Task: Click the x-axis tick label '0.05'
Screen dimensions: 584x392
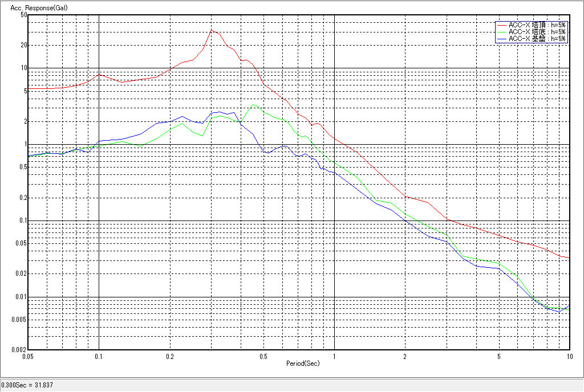Action: pos(27,356)
